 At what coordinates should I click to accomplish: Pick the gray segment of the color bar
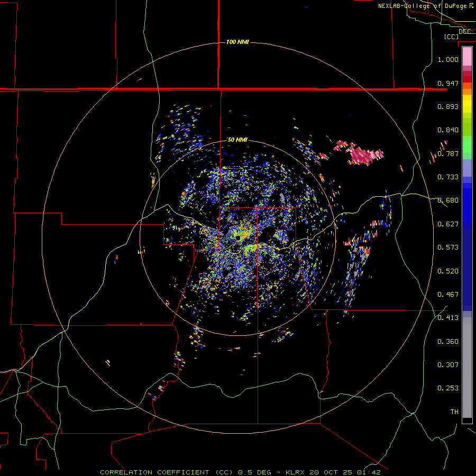(x=467, y=368)
